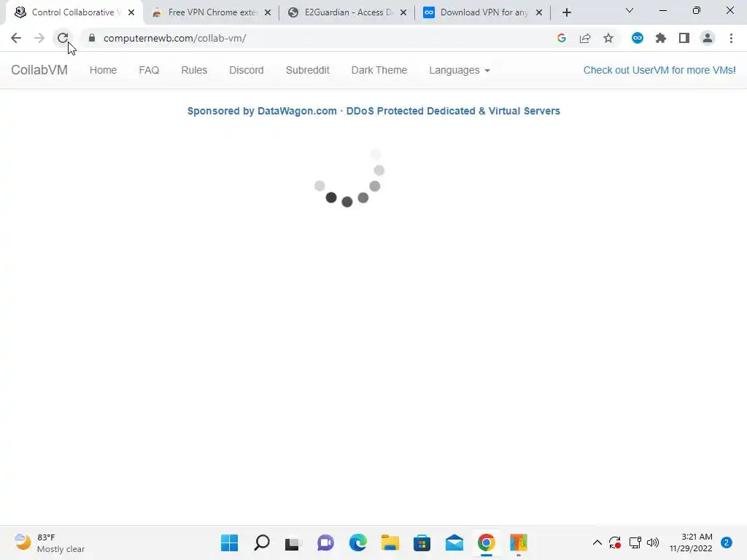Close the Download VPN tab
The height and width of the screenshot is (560, 747).
point(539,12)
